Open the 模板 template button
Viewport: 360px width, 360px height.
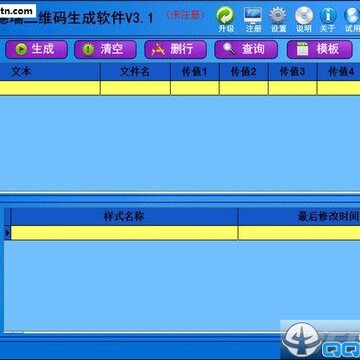pos(319,49)
